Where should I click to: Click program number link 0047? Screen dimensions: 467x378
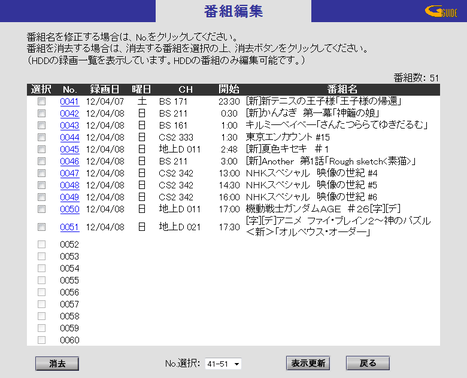coord(69,173)
